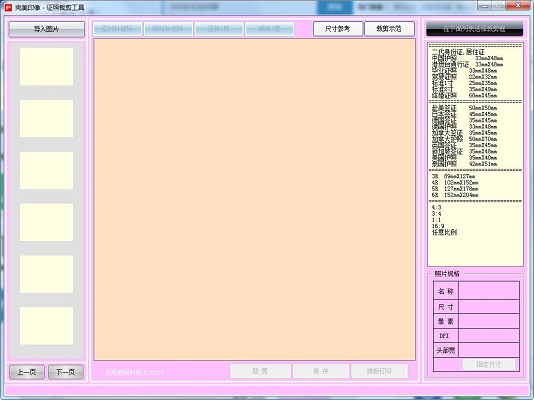Screen dimensions: 534x400
Task: Click the 排版打印 layout print button
Action: tap(379, 371)
